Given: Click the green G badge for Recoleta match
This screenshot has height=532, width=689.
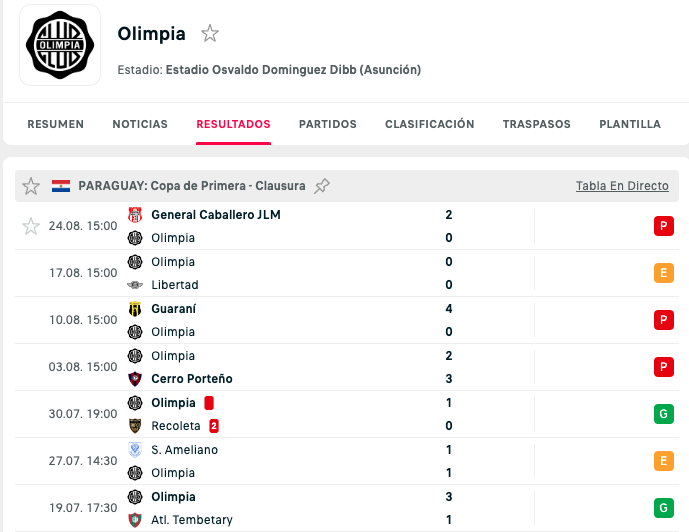Looking at the screenshot, I should click(664, 414).
